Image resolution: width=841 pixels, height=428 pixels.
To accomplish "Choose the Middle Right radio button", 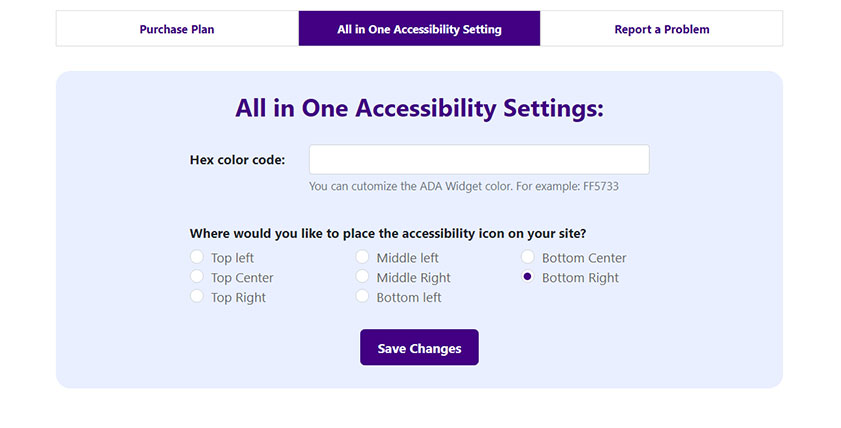I will pos(362,277).
